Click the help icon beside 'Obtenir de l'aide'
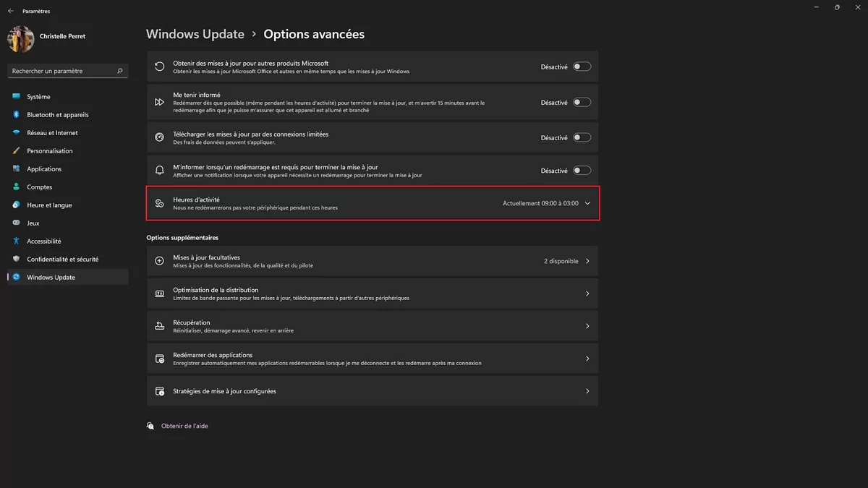This screenshot has height=488, width=868. (x=150, y=426)
